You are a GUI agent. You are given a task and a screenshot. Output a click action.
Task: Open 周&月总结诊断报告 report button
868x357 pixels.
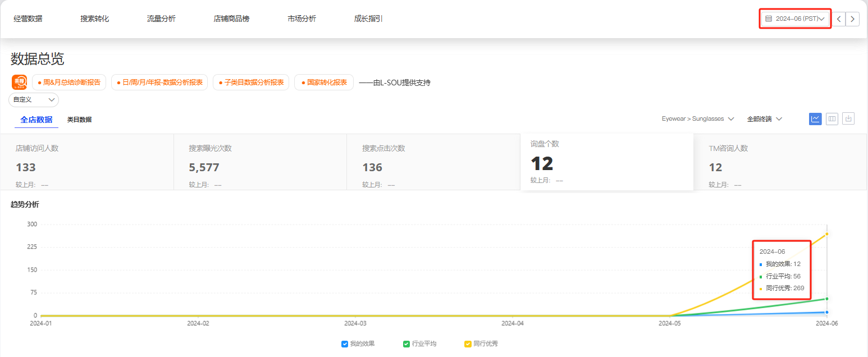point(68,82)
